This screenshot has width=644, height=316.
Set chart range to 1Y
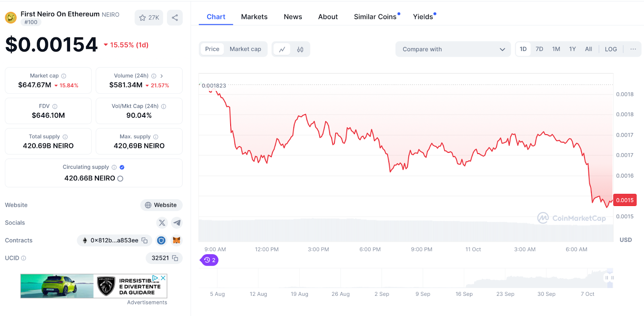[x=572, y=49]
